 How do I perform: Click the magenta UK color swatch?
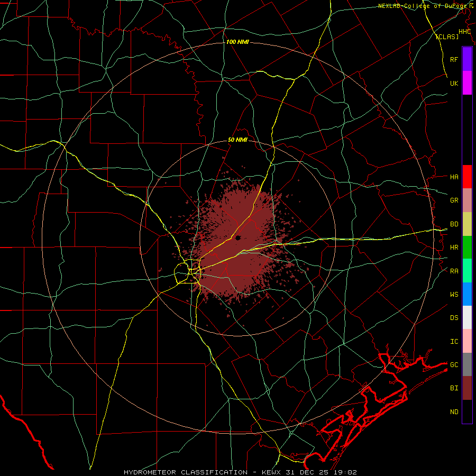click(x=467, y=83)
